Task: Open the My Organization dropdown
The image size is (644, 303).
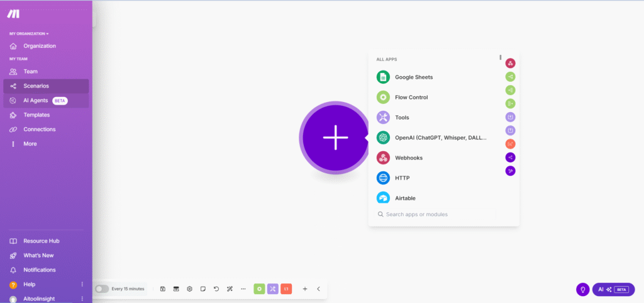Action: pyautogui.click(x=29, y=34)
